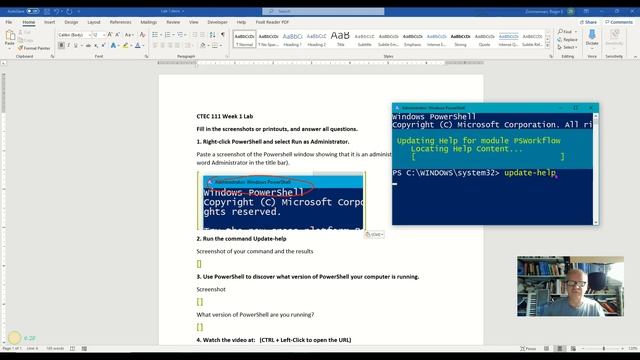Toggle Subscript formatting
640x360 pixels.
[96, 45]
